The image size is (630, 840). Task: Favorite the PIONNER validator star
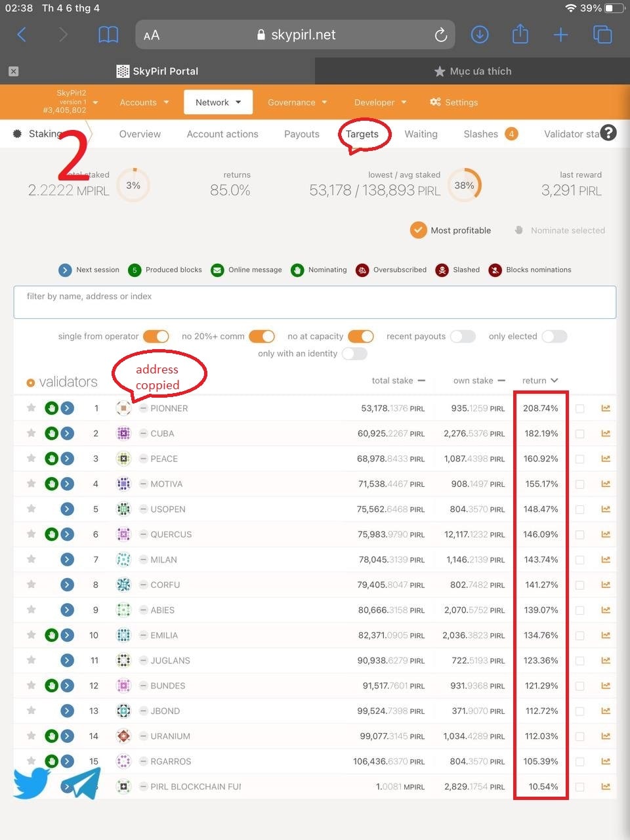[31, 408]
